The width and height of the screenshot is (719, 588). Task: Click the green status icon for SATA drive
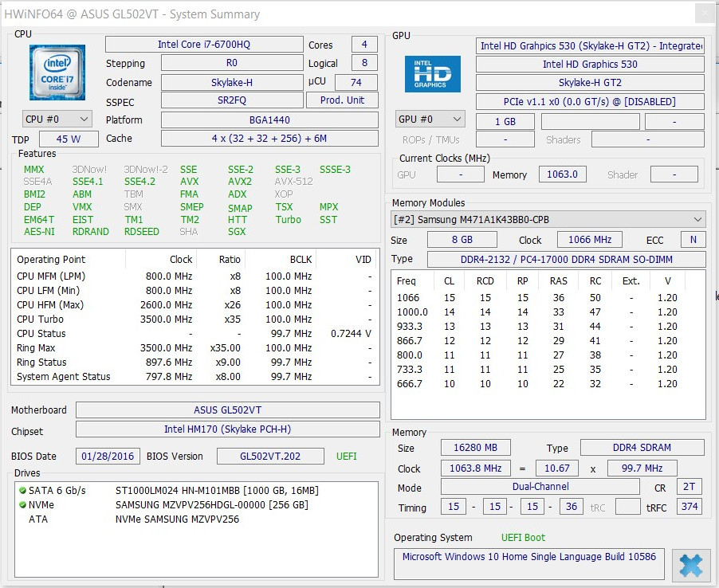[22, 490]
